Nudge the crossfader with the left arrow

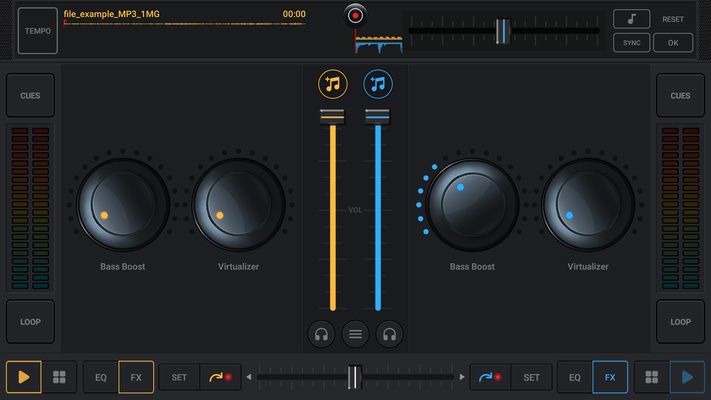coord(248,377)
